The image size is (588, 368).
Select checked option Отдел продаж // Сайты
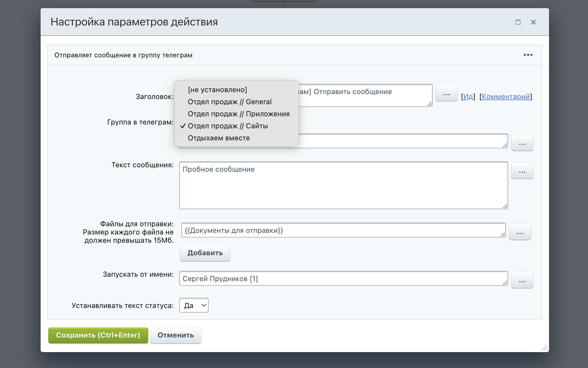pyautogui.click(x=228, y=126)
